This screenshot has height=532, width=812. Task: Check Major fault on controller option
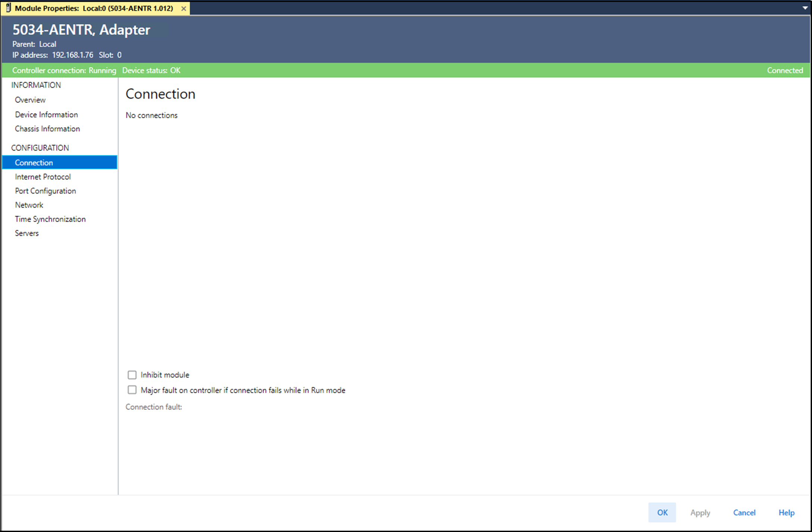(x=132, y=390)
